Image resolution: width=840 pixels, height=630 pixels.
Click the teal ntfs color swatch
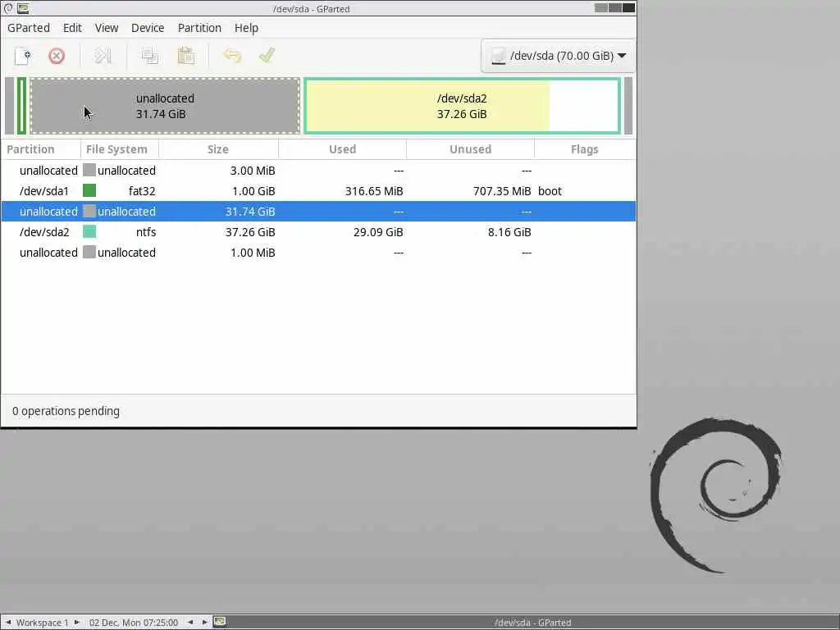pos(89,232)
